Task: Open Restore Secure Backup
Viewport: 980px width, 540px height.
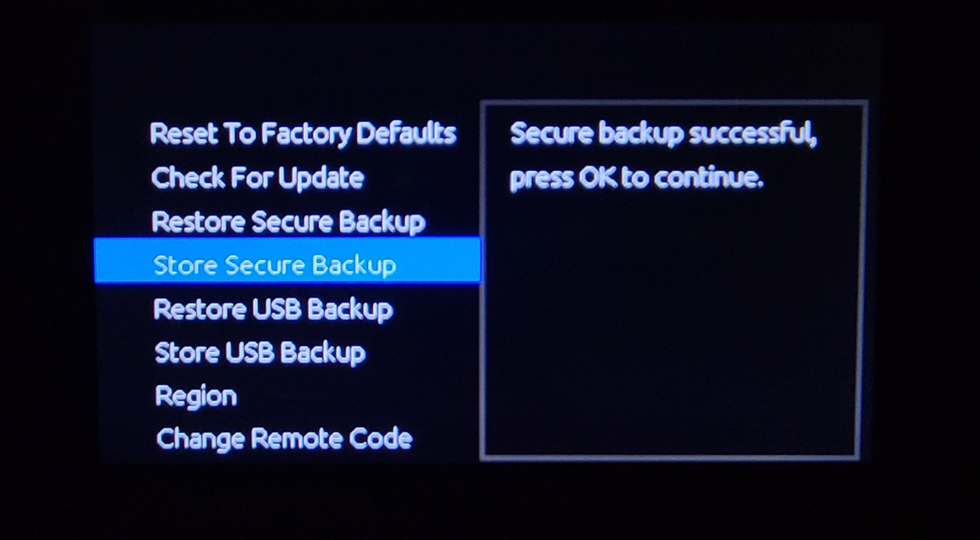Action: tap(288, 222)
